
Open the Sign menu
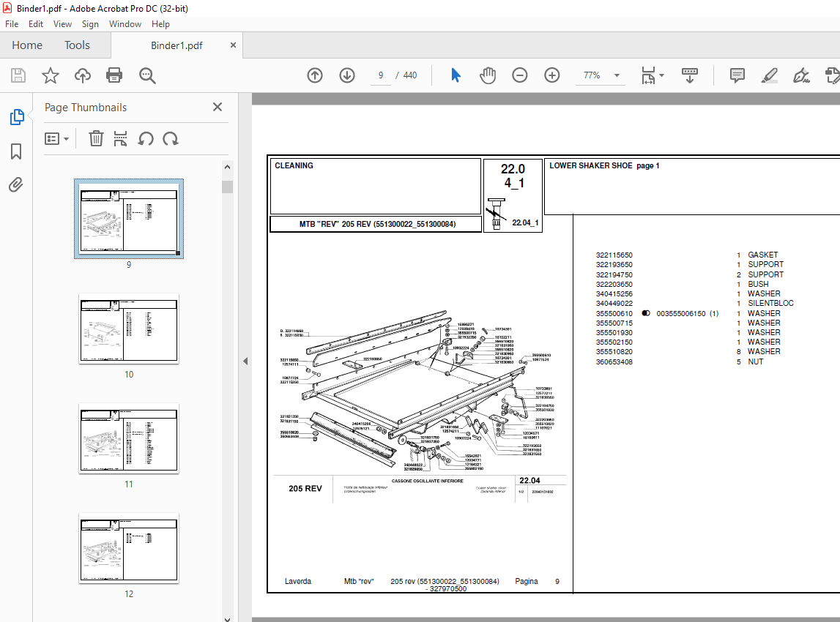90,24
